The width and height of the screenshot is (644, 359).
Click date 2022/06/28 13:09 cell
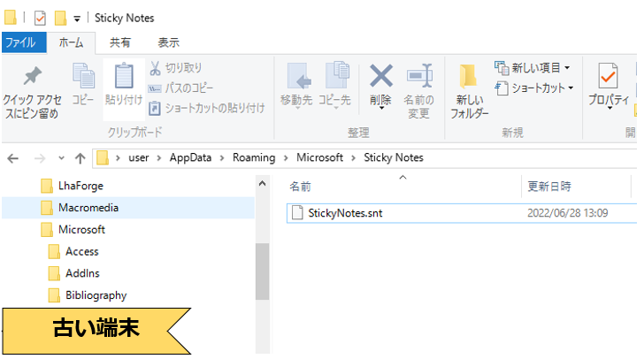568,213
